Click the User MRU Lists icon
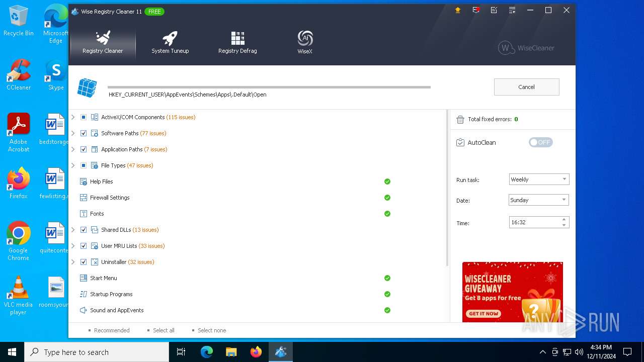 tap(95, 246)
